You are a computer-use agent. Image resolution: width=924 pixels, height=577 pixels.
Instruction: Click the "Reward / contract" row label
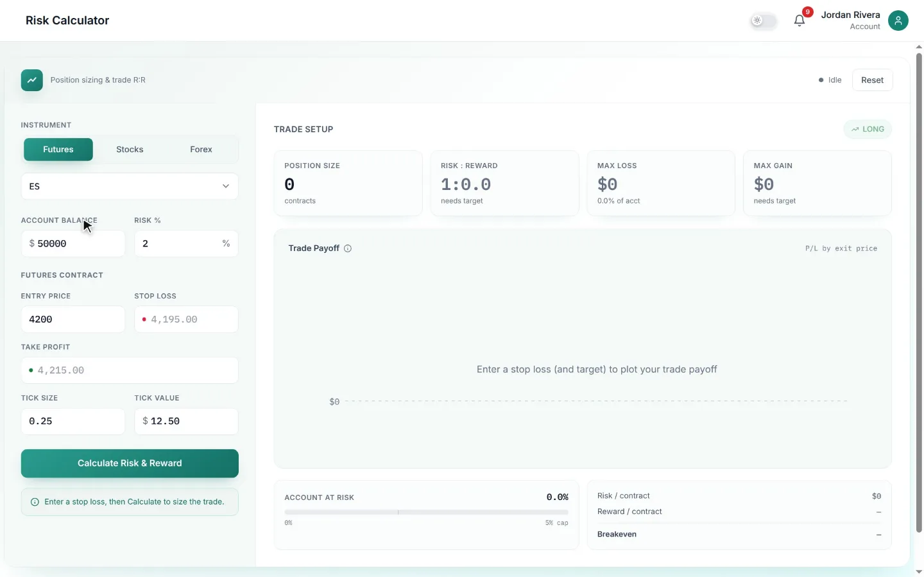coord(629,512)
